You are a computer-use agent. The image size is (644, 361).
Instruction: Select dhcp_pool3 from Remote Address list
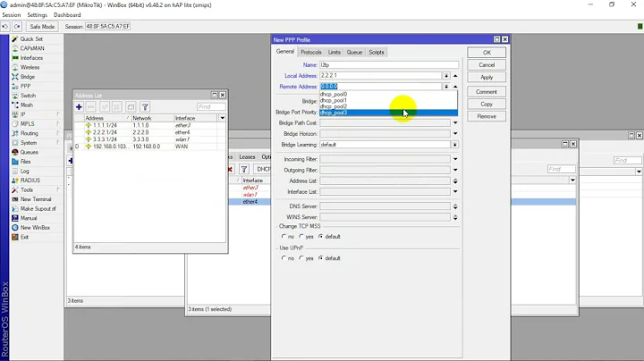pyautogui.click(x=388, y=113)
